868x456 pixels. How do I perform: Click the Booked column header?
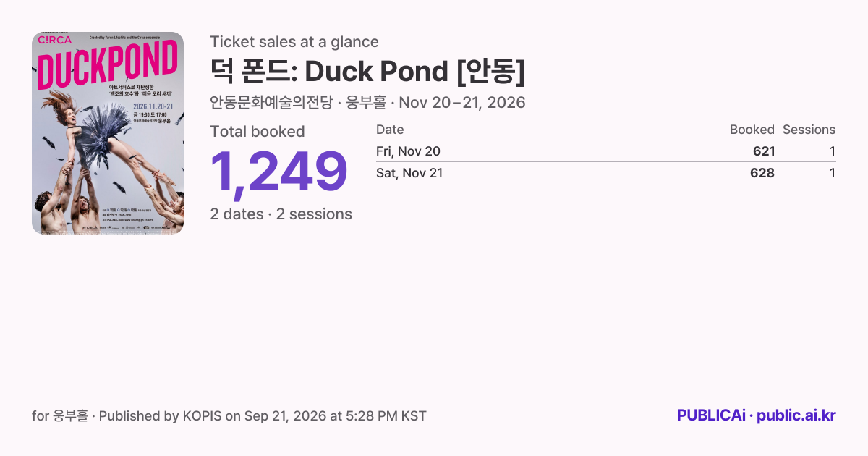click(x=752, y=130)
